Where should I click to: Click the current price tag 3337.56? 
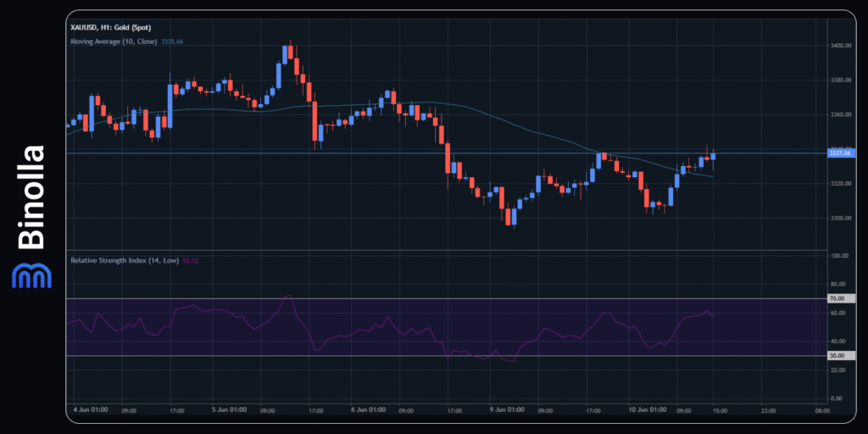tap(841, 153)
